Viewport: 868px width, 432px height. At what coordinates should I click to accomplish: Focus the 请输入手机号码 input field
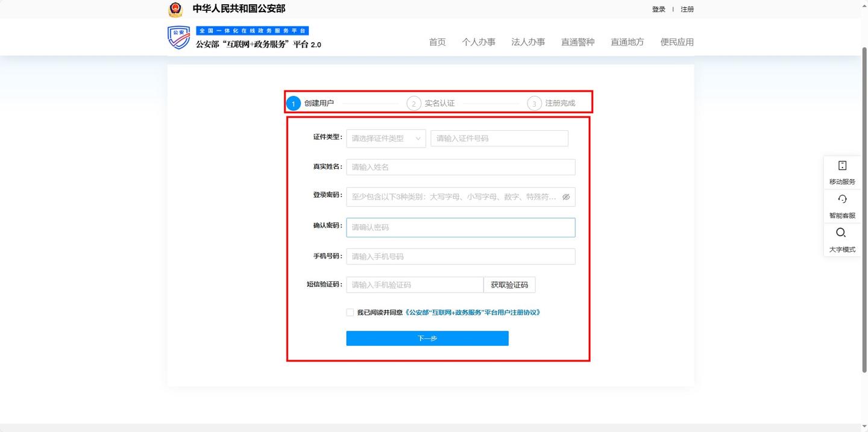[x=461, y=257]
